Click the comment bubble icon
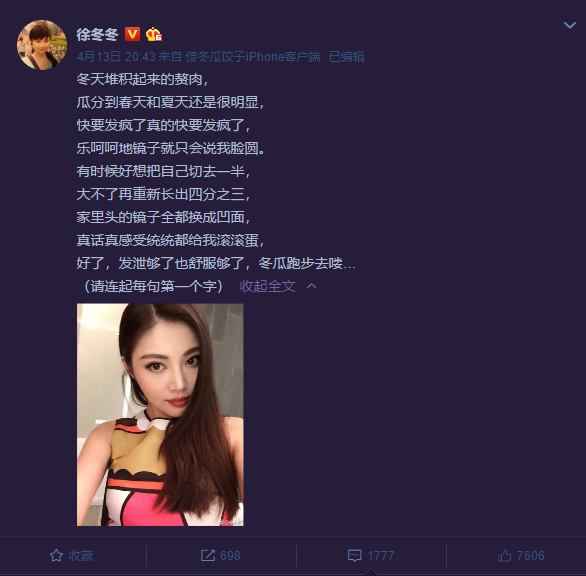Image resolution: width=586 pixels, height=576 pixels. pos(355,555)
